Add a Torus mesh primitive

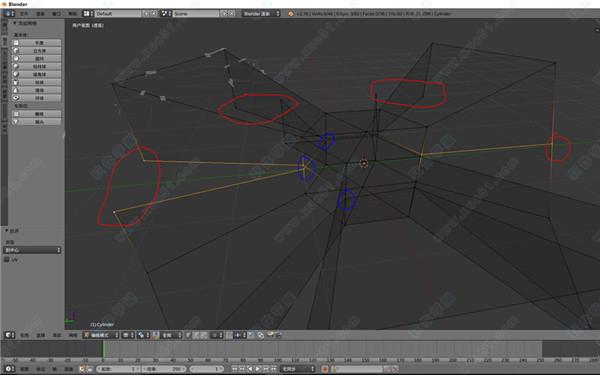[36, 98]
